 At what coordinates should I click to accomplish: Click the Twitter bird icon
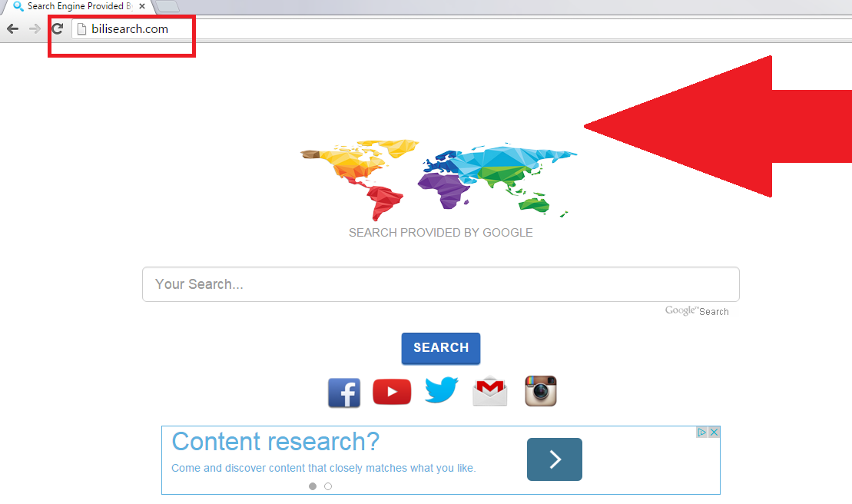pos(441,391)
